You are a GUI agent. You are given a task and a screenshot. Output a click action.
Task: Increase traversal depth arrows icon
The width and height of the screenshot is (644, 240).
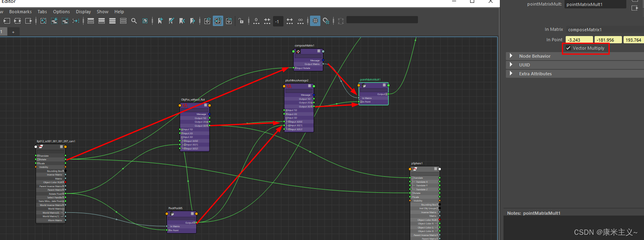tap(289, 21)
